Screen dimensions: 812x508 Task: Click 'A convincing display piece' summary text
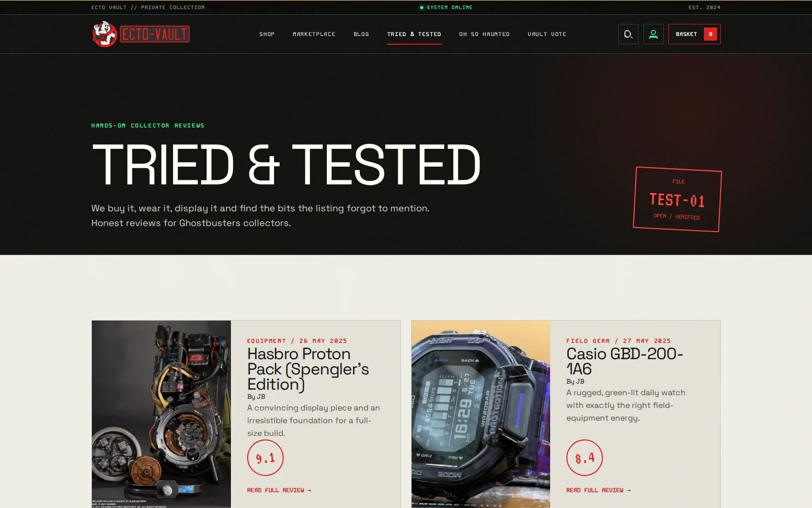click(x=314, y=421)
